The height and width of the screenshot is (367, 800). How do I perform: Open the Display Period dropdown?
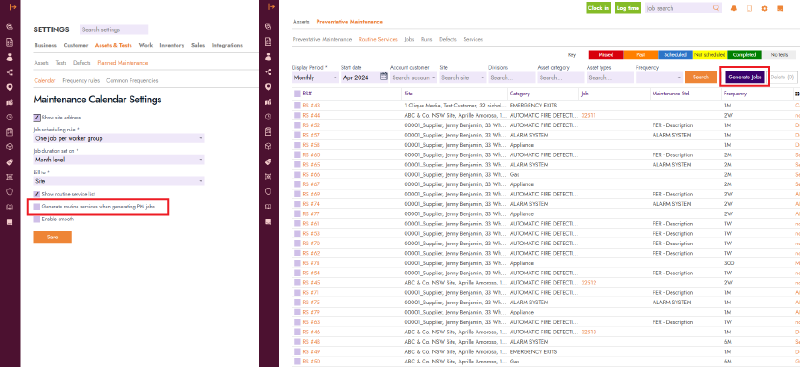(x=315, y=78)
